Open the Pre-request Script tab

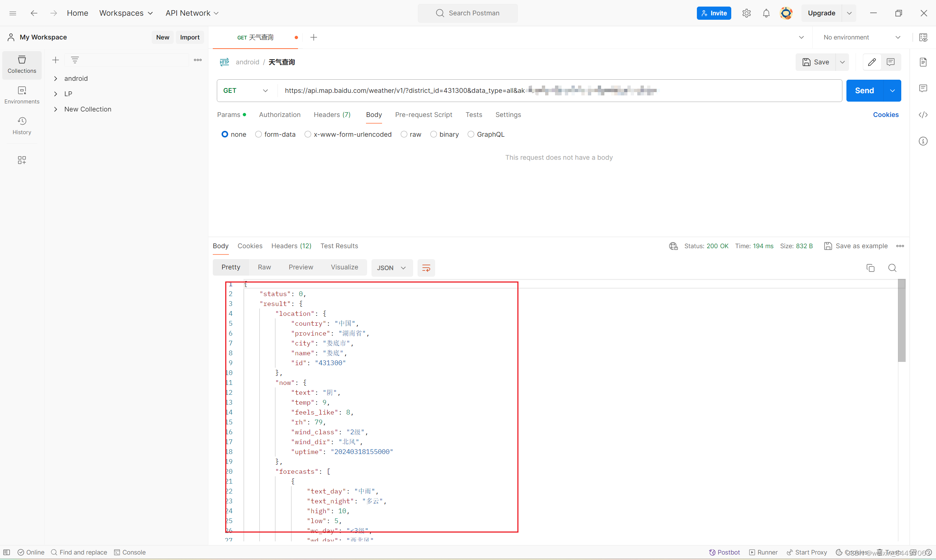click(423, 115)
